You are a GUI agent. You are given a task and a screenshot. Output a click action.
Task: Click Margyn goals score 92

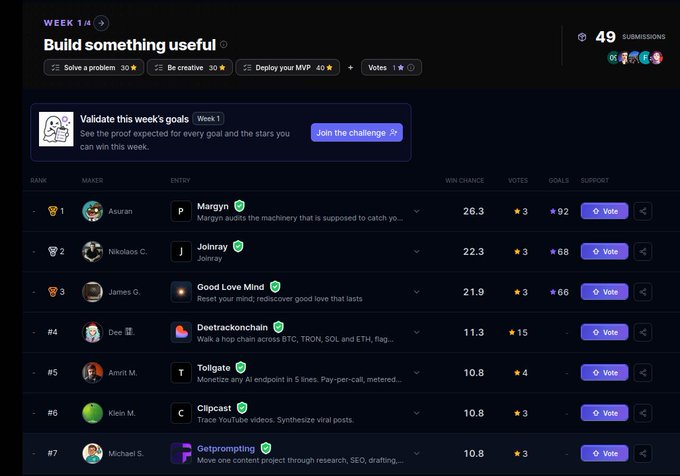(x=559, y=212)
